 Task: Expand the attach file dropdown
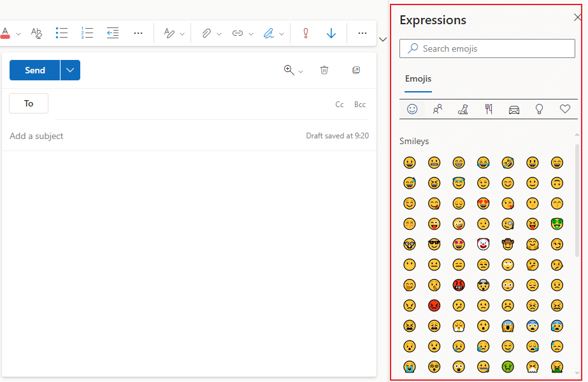click(x=219, y=34)
